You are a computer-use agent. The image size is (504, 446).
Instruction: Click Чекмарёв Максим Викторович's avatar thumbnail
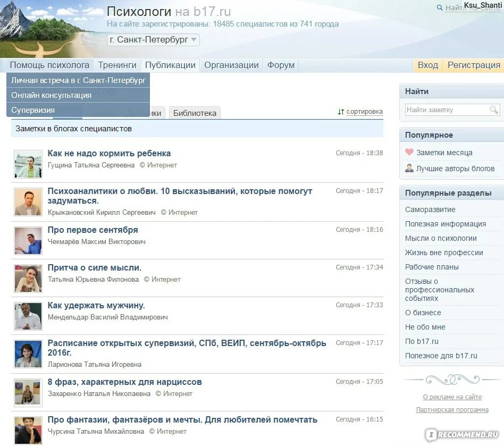pos(28,241)
